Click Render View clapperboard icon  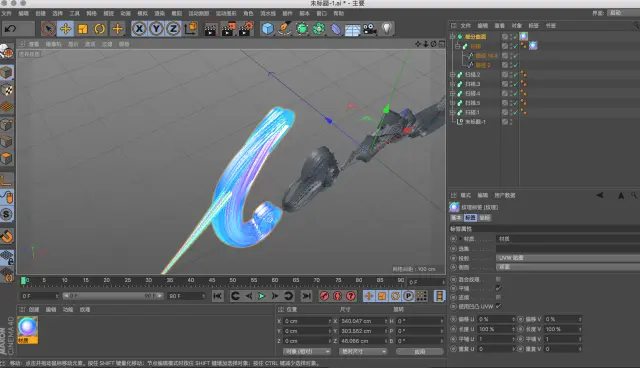click(211, 29)
